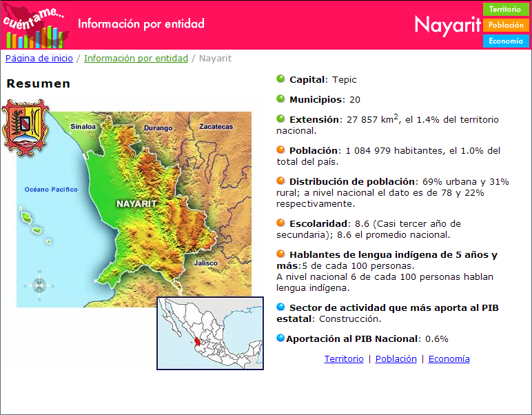This screenshot has height=415, width=532.
Task: Open the blue Economía tab in header
Action: (506, 41)
